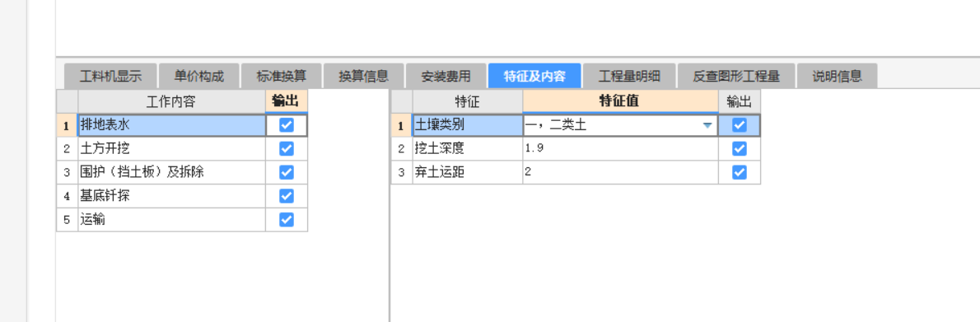Screen dimensions: 980x322
Task: Select the 围护（挡土板）及拆除 row
Action: (x=171, y=173)
